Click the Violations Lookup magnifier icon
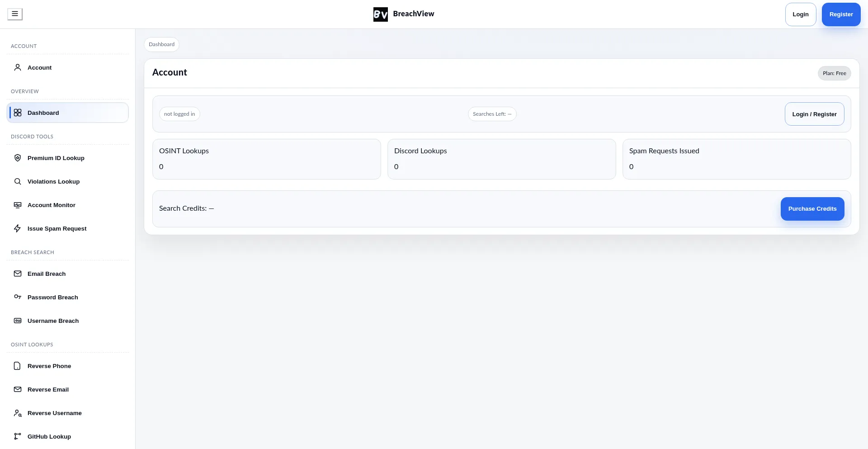 click(x=18, y=181)
